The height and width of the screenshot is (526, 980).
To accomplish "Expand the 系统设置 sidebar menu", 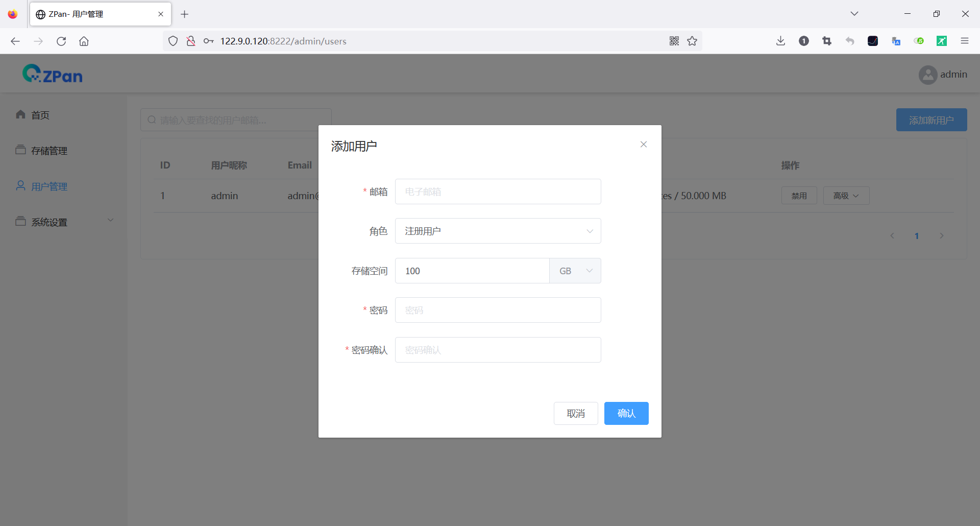I will (63, 222).
